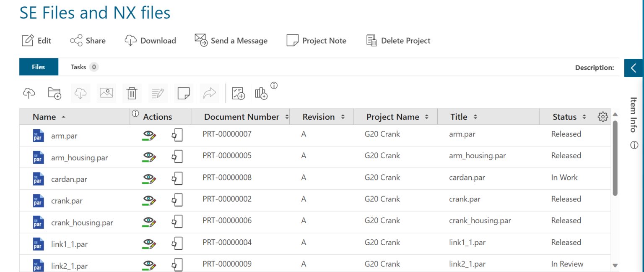
Task: Create a new folder using the add-folder icon
Action: pyautogui.click(x=54, y=93)
